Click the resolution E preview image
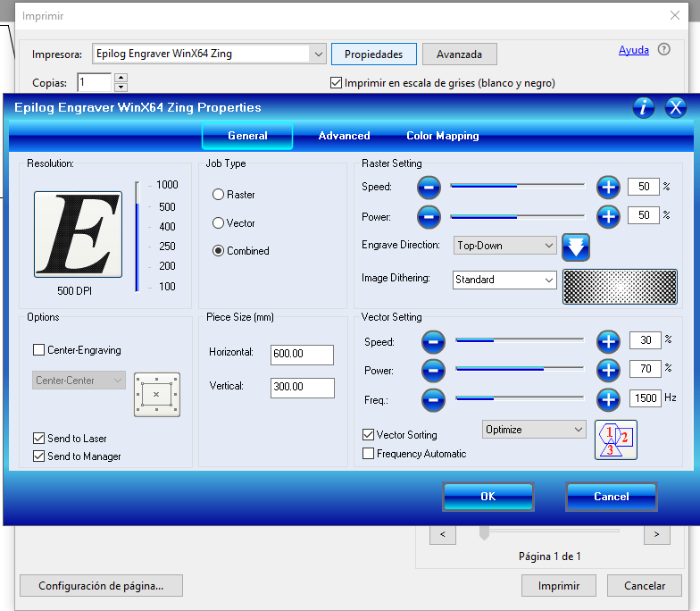Image resolution: width=700 pixels, height=611 pixels. (x=79, y=234)
